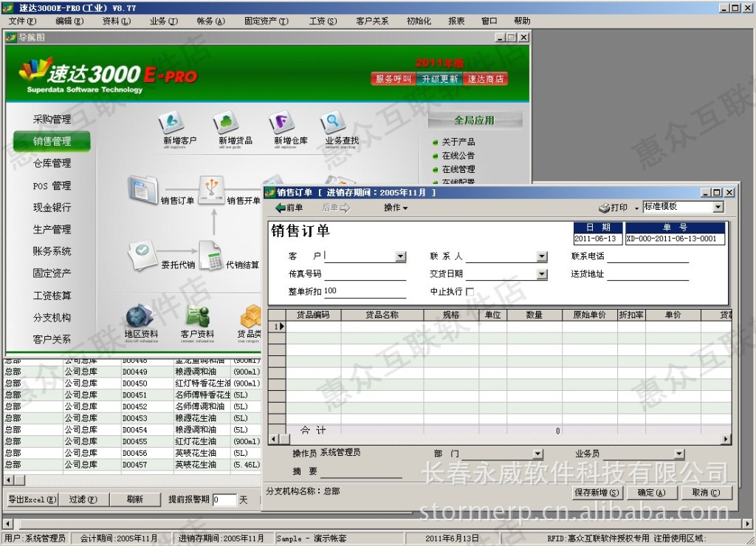Toggle the 中止执行 checkbox

[x=470, y=291]
